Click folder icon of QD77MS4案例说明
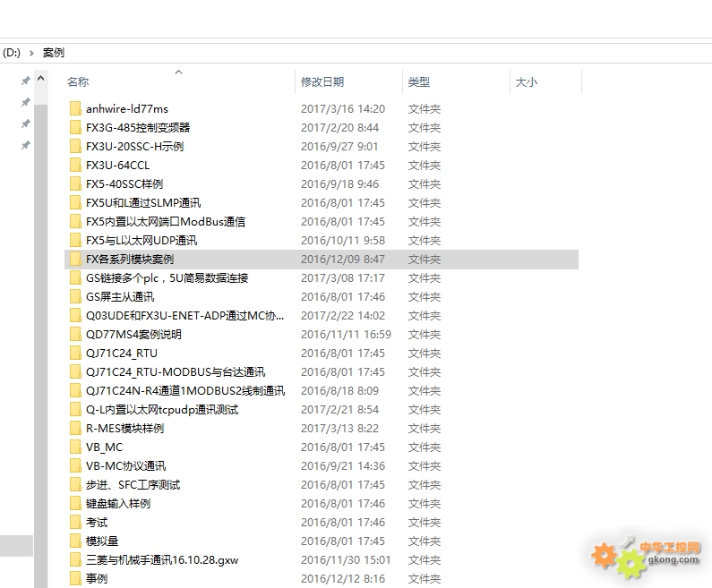 click(75, 335)
